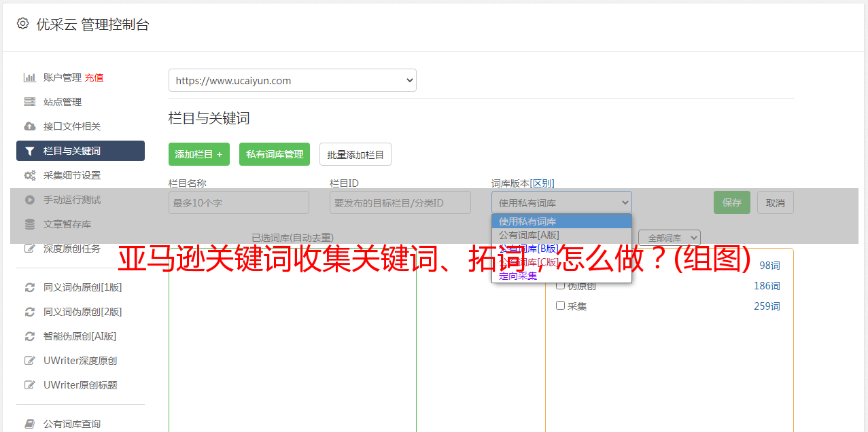The width and height of the screenshot is (868, 432).
Task: Click the red 充值 link
Action: click(94, 77)
